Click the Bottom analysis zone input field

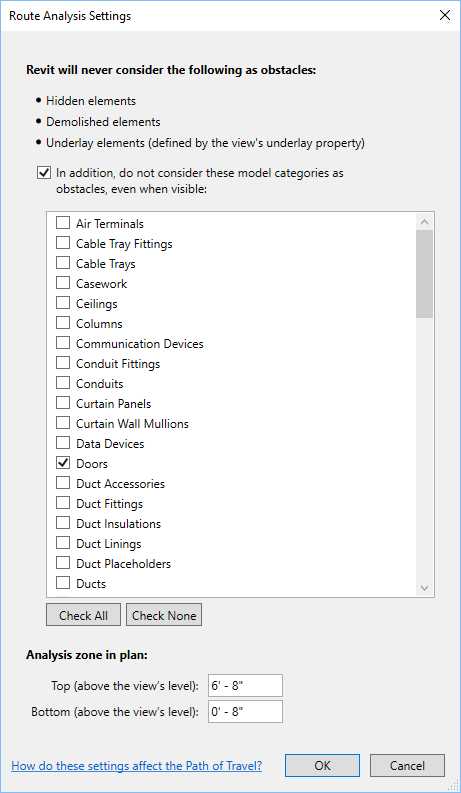[245, 712]
